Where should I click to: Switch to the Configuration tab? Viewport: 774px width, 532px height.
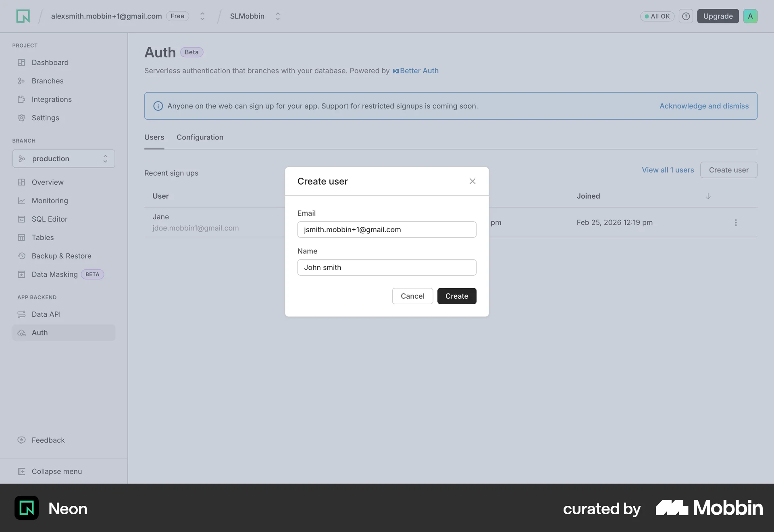click(200, 137)
